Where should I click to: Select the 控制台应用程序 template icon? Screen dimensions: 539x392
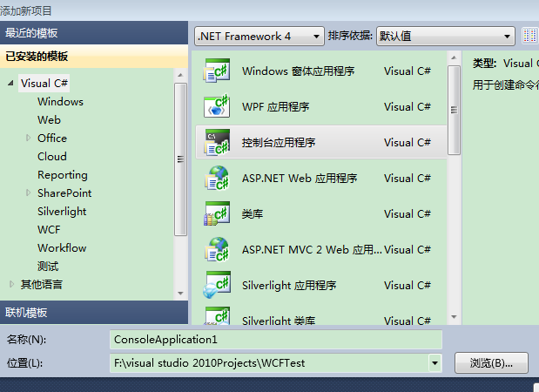pyautogui.click(x=217, y=142)
